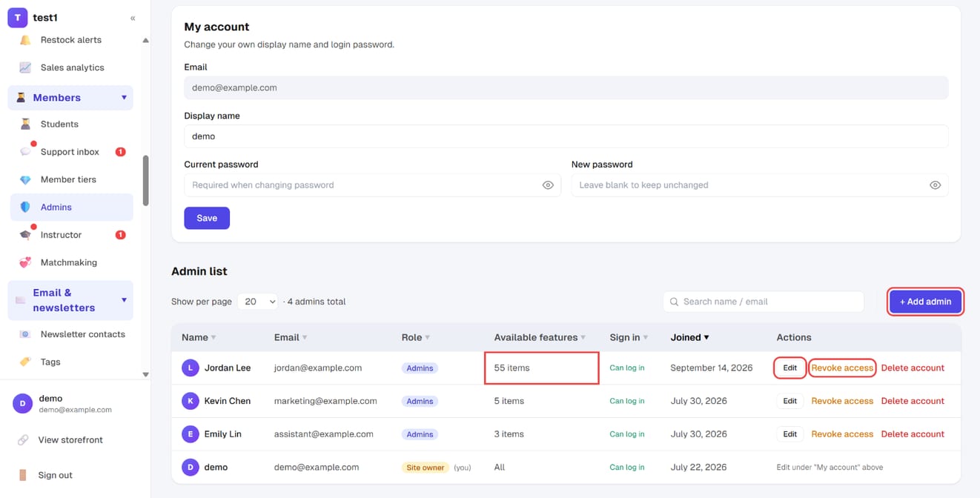Click the New password input field
This screenshot has width=980, height=498.
tap(760, 185)
